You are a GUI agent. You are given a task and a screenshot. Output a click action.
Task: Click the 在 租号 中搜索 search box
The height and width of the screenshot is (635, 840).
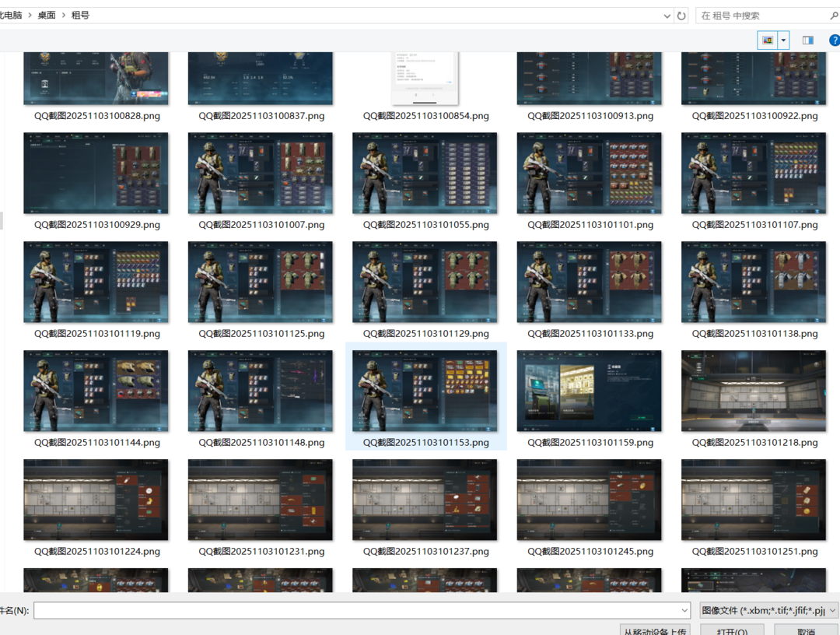(762, 16)
